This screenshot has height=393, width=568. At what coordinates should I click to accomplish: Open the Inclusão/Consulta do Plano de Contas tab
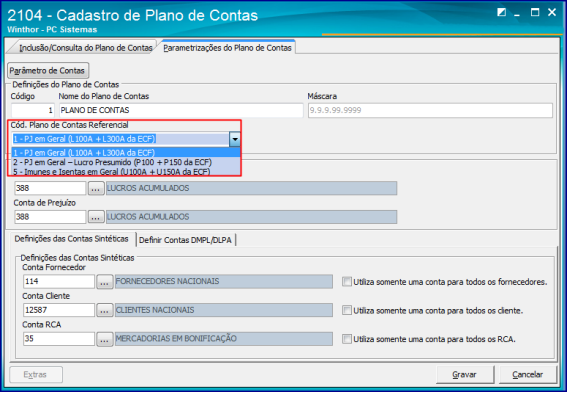pyautogui.click(x=85, y=48)
